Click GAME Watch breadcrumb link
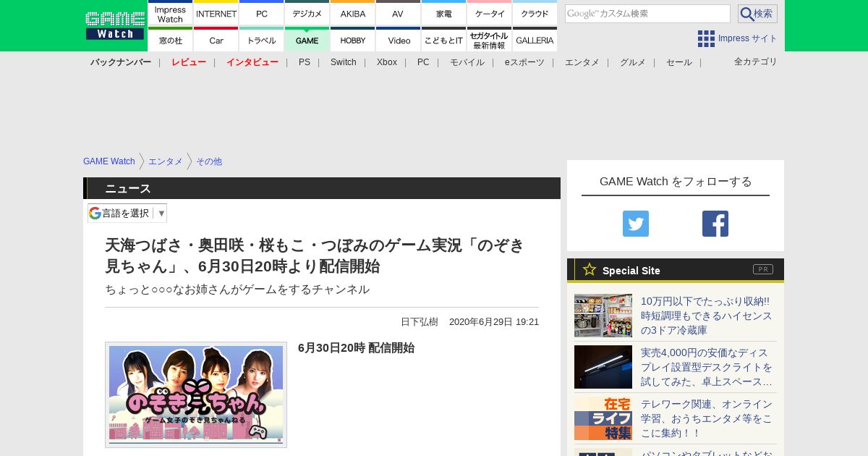This screenshot has width=868, height=456. (x=109, y=161)
